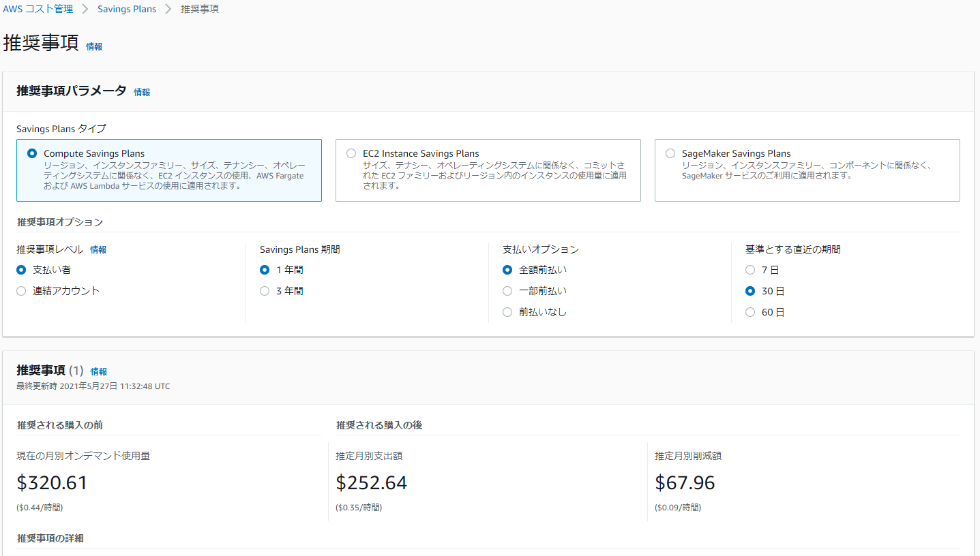Choose SageMaker Savings Plans type

(670, 154)
